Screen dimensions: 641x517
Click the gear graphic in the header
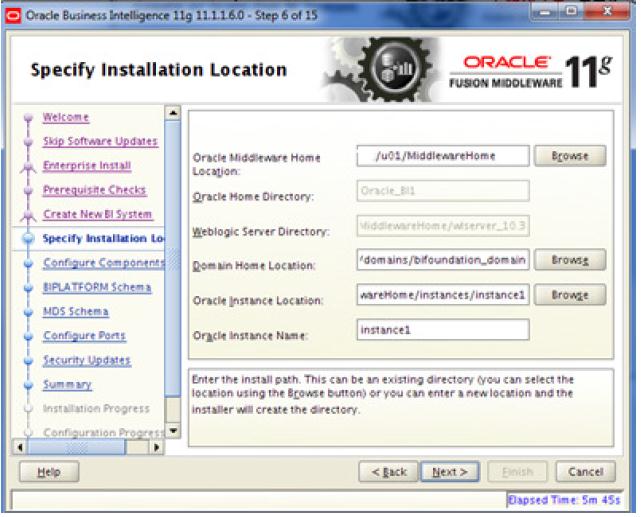[380, 69]
